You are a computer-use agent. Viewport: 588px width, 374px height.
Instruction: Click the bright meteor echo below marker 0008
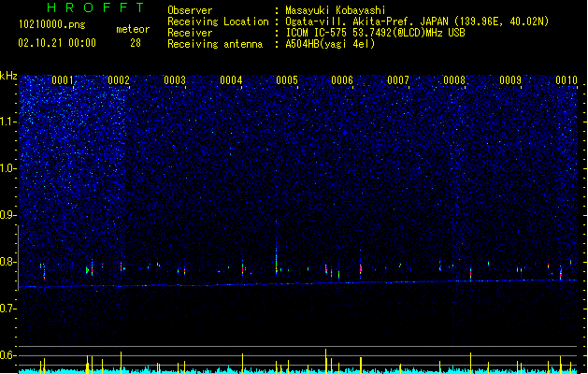[470, 273]
